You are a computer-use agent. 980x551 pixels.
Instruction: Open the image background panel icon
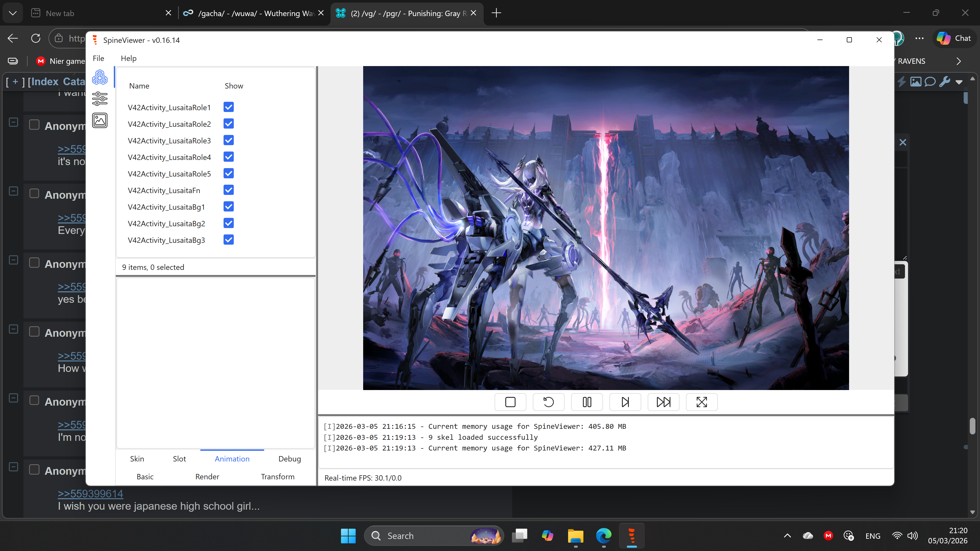coord(100,121)
